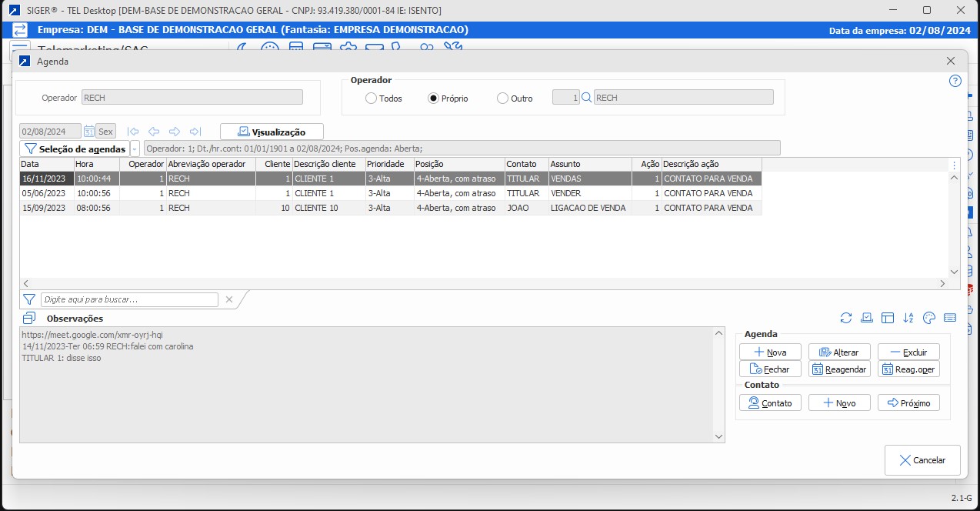Open the calendar date picker icon
980x511 pixels.
pos(89,132)
